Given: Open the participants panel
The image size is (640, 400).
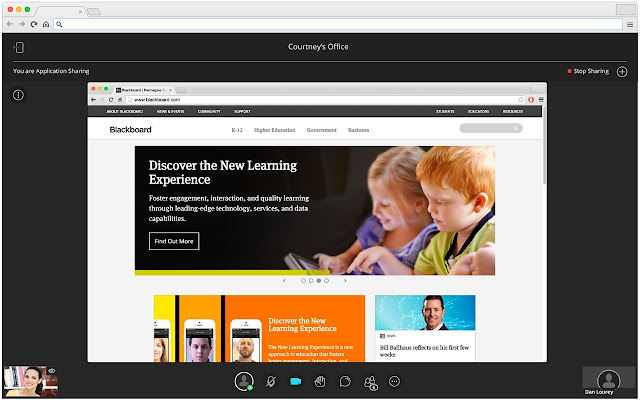Looking at the screenshot, I should 370,382.
